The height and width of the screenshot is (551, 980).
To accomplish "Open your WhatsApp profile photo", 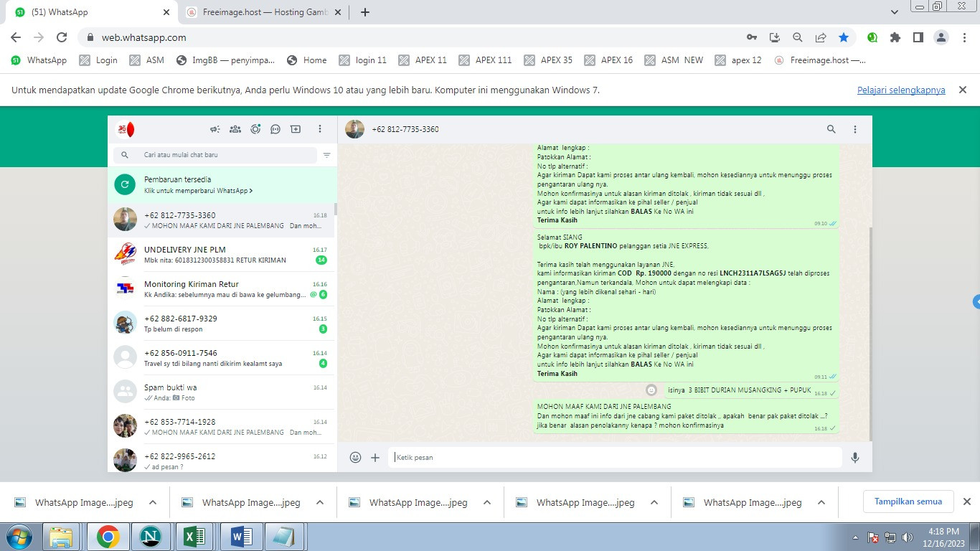I will (x=126, y=129).
